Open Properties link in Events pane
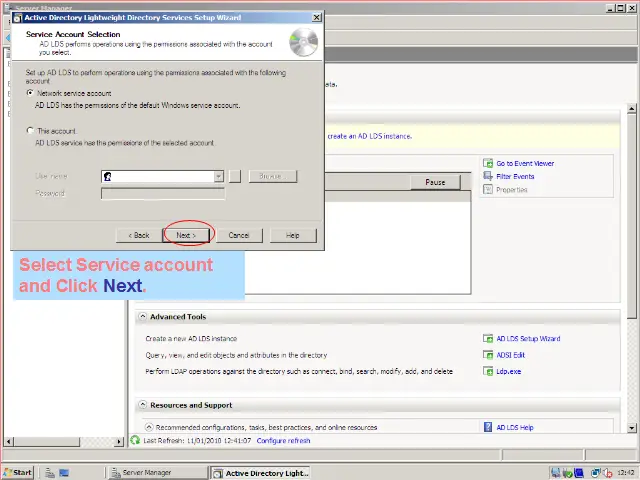 512,190
